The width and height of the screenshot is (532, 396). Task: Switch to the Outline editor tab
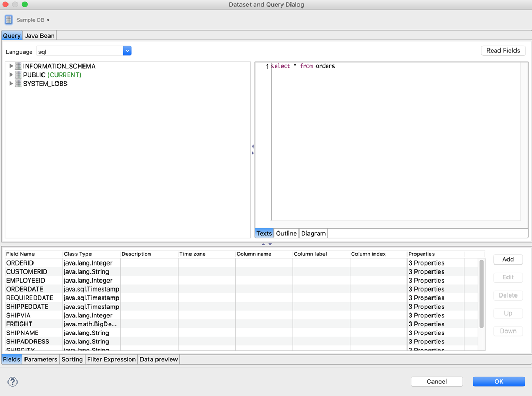pos(286,234)
